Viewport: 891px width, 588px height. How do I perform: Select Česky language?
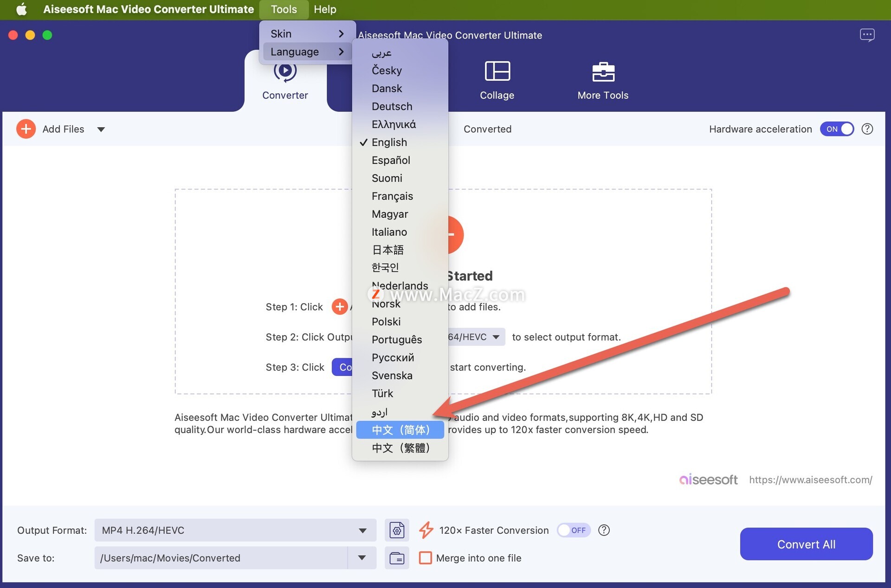pyautogui.click(x=400, y=71)
